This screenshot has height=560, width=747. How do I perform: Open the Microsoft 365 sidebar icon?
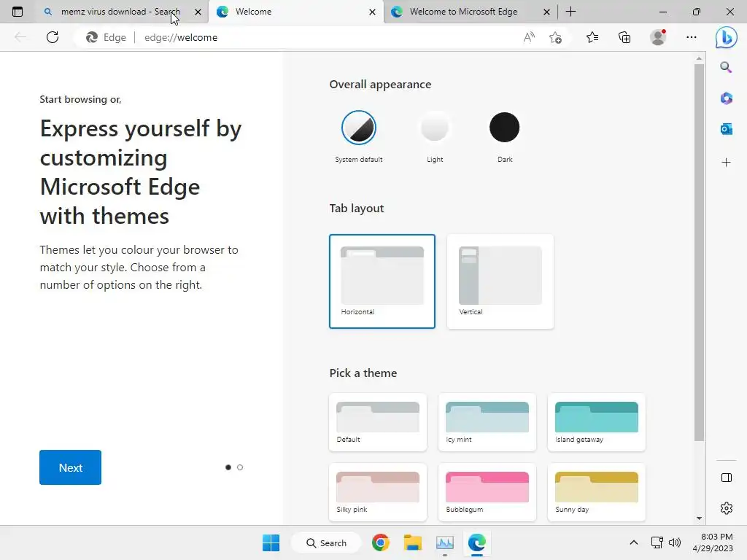pyautogui.click(x=726, y=98)
